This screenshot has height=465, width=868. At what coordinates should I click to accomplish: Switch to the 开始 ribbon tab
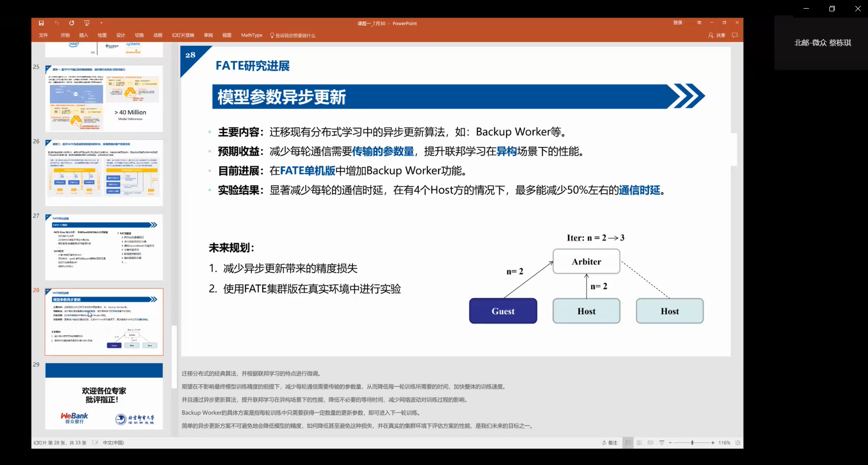point(65,35)
